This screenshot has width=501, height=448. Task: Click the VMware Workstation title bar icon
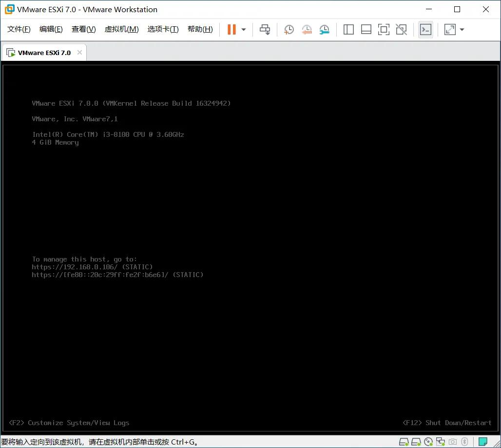10,9
